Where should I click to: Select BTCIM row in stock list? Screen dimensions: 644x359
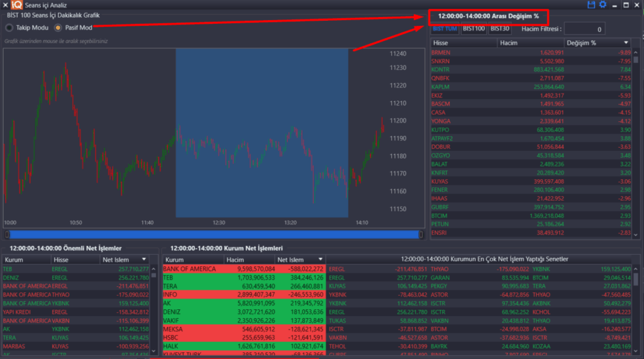pyautogui.click(x=531, y=216)
